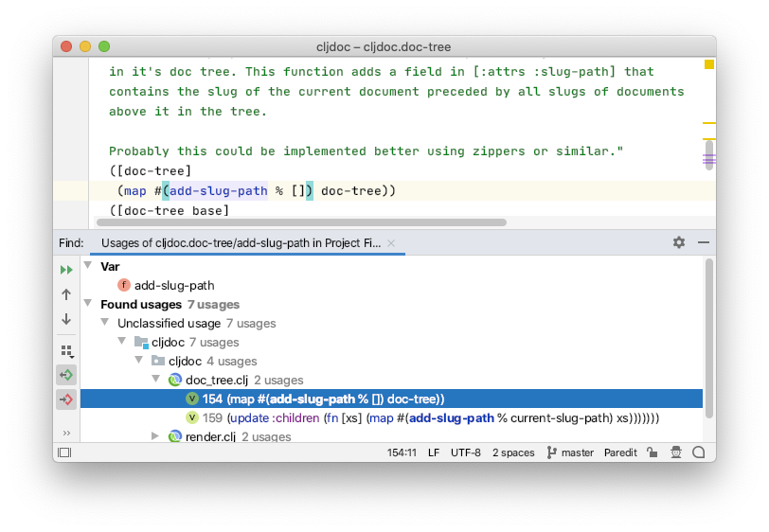Close the Usages of add-slug-path tab
Viewport: 769px width, 532px height.
391,243
